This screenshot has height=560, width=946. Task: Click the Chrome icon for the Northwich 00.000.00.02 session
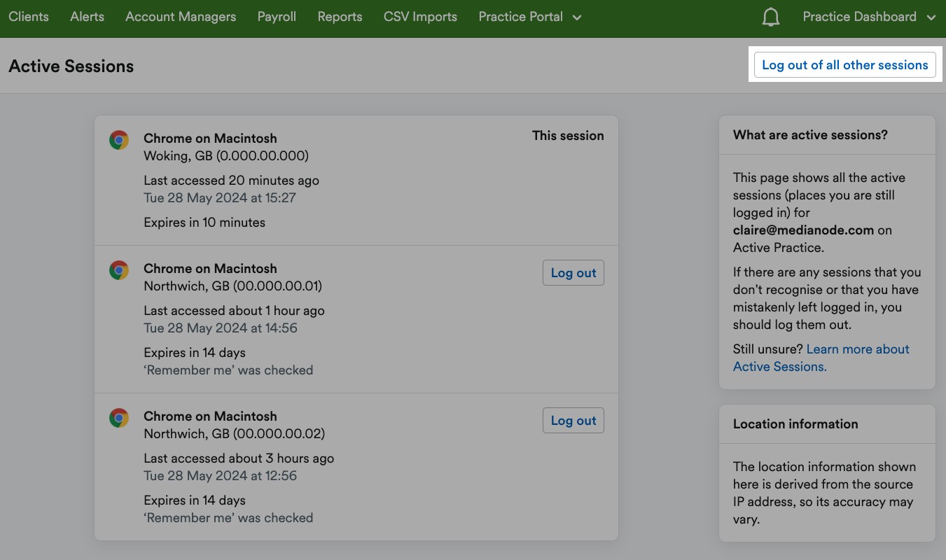click(119, 418)
